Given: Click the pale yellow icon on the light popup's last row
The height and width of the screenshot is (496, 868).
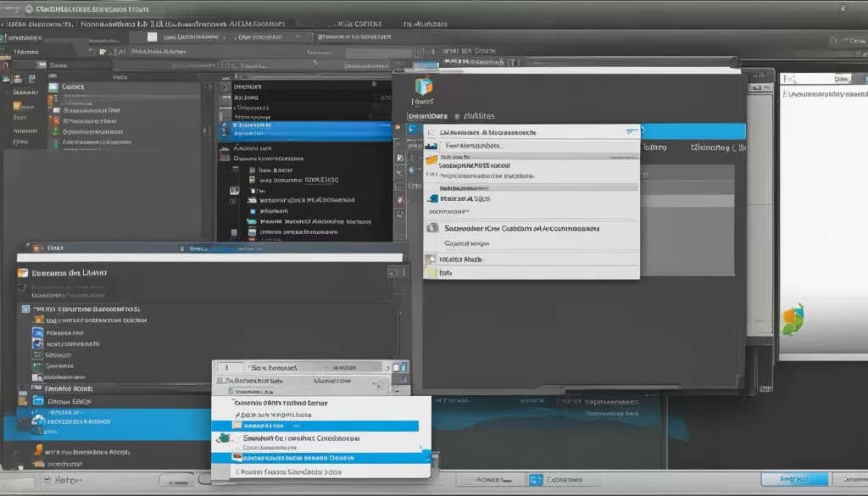Looking at the screenshot, I should click(x=431, y=272).
